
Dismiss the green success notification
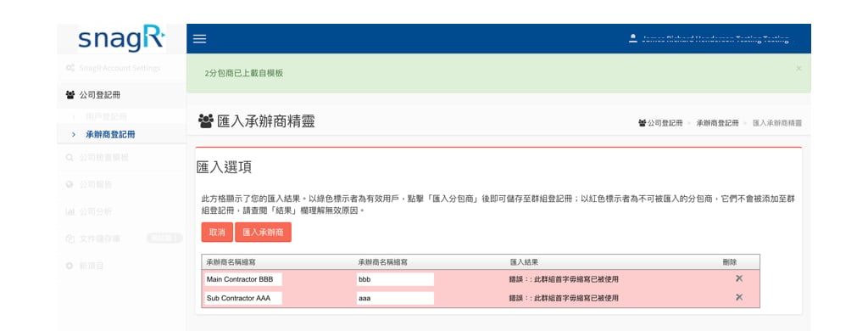798,68
